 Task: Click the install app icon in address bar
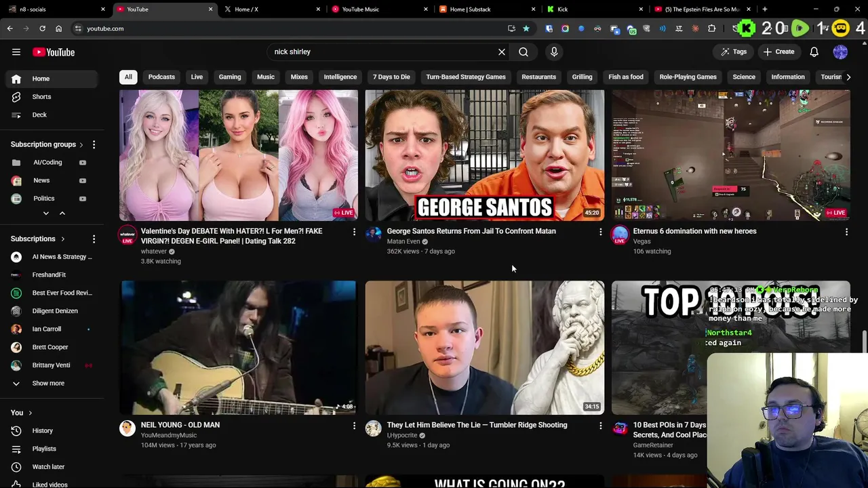click(511, 28)
